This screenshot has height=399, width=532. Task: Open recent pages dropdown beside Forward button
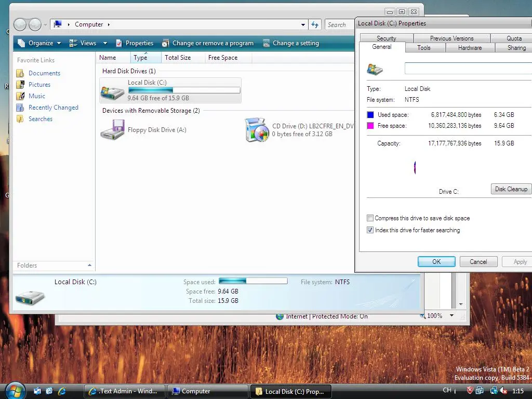coord(45,25)
